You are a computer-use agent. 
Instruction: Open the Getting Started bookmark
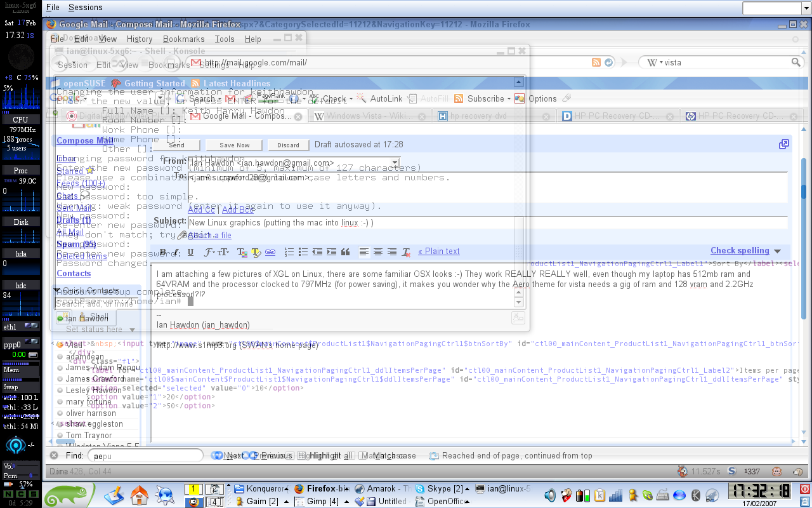coord(148,83)
